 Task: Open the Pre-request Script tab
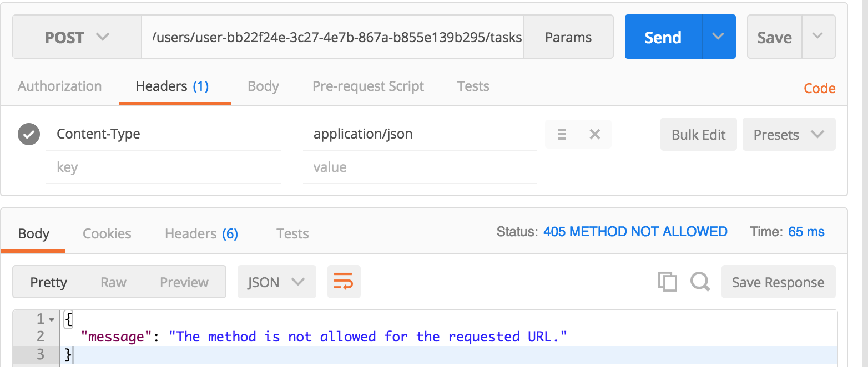coord(368,86)
